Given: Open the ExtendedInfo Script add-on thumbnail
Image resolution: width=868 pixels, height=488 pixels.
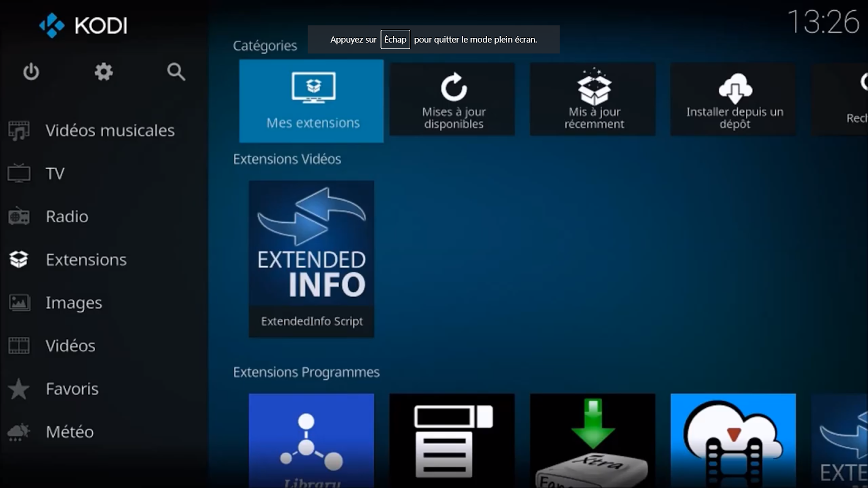Looking at the screenshot, I should pos(311,259).
